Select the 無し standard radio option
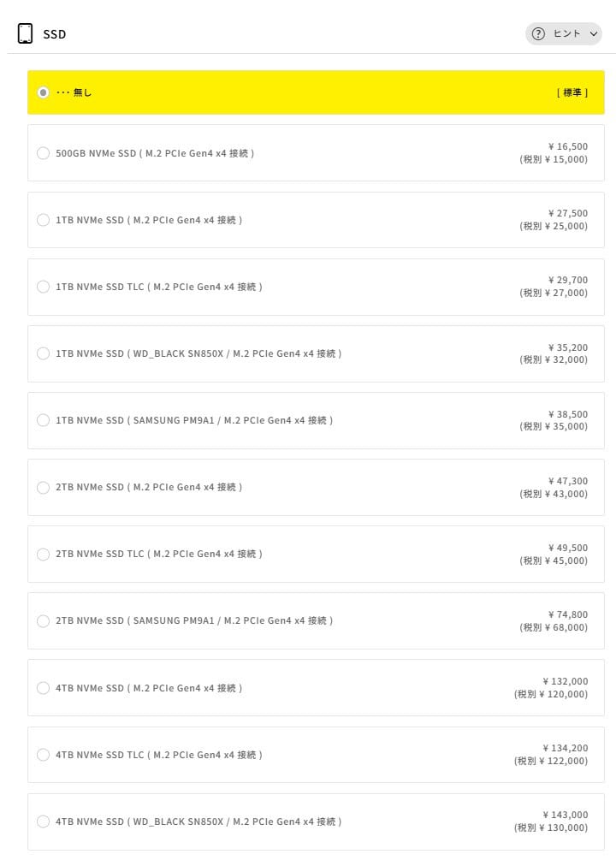The image size is (616, 866). pos(44,92)
